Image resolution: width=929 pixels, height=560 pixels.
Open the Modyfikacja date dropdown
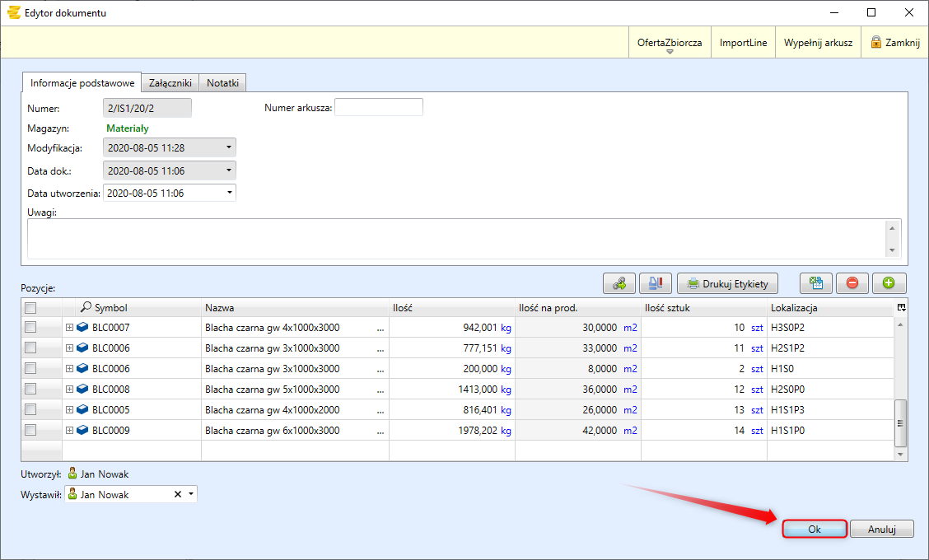tap(227, 148)
